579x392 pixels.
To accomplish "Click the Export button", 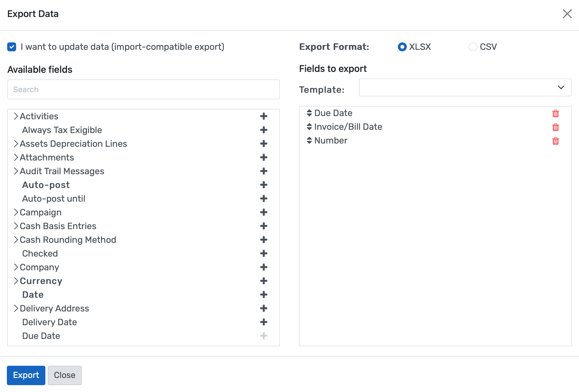I will (x=26, y=375).
